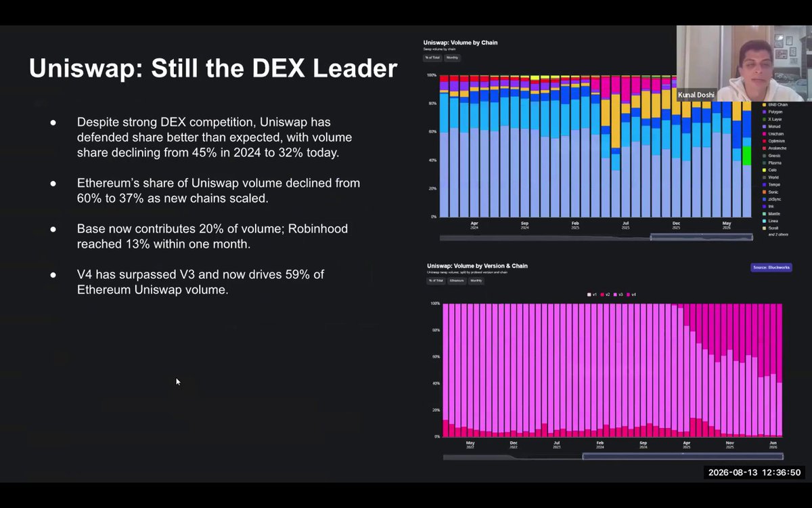Toggle the Celo legend entry
The height and width of the screenshot is (508, 812).
[771, 170]
